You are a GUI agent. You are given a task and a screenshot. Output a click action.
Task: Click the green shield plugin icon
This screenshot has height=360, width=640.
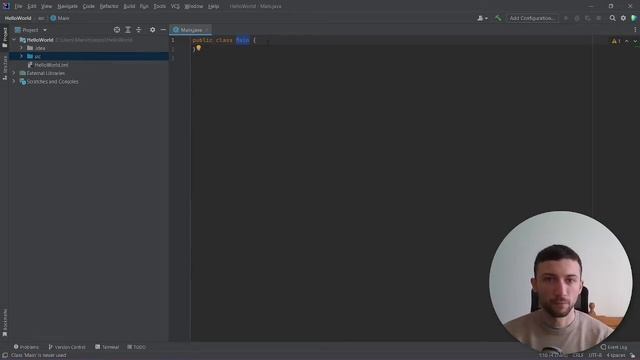(x=633, y=18)
